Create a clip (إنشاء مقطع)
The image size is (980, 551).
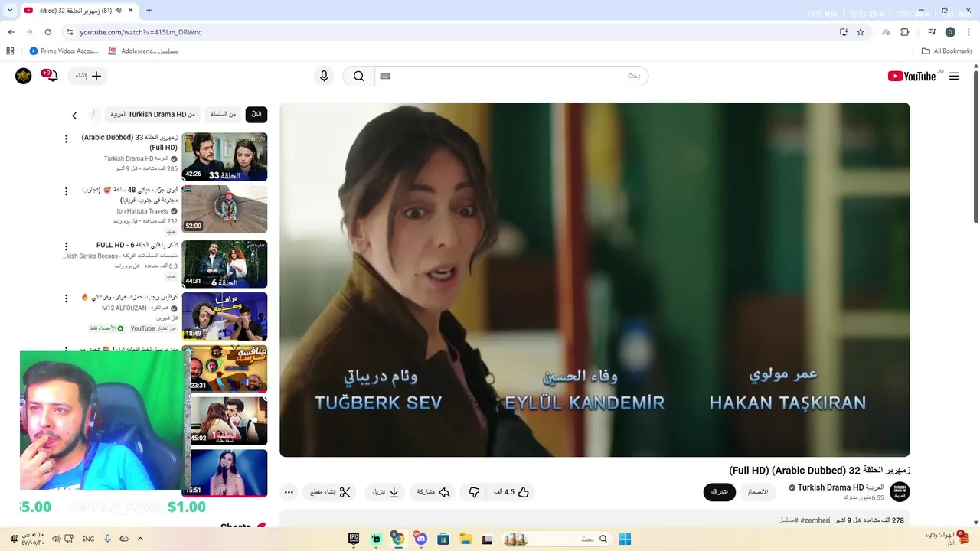tap(330, 492)
